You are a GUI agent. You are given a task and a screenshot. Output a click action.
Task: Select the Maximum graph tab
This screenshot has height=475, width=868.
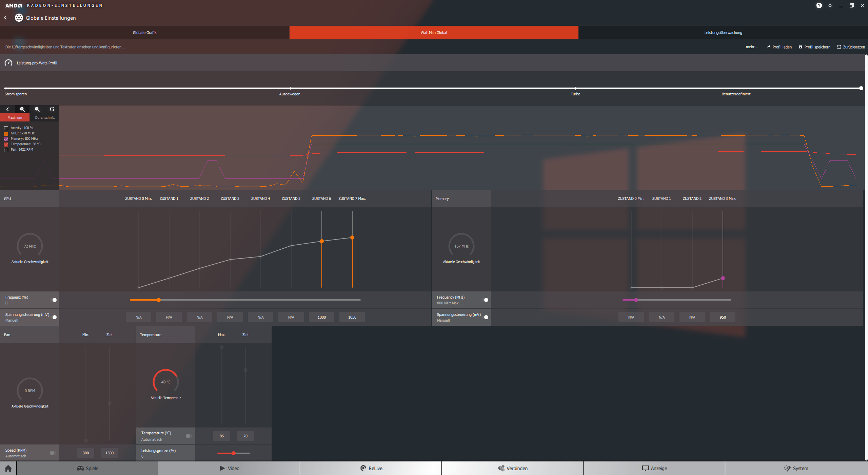click(15, 117)
